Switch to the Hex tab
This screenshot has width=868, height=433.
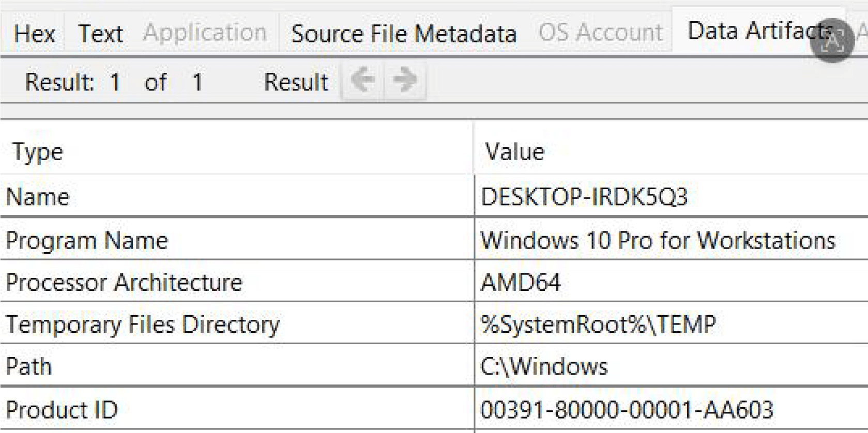(x=34, y=34)
